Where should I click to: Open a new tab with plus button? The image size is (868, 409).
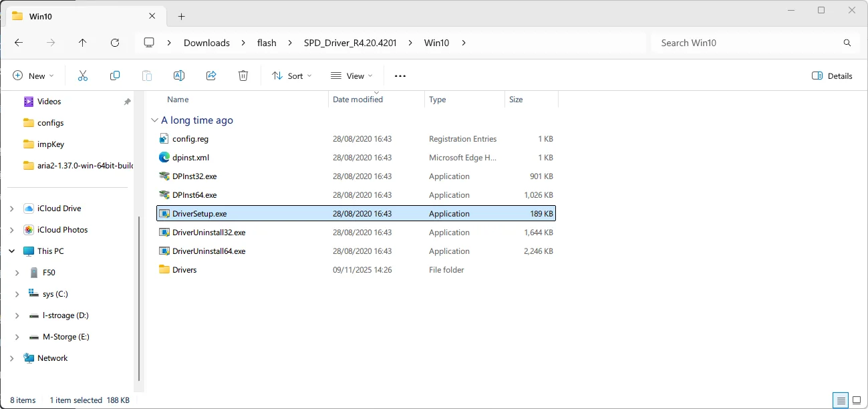(181, 16)
